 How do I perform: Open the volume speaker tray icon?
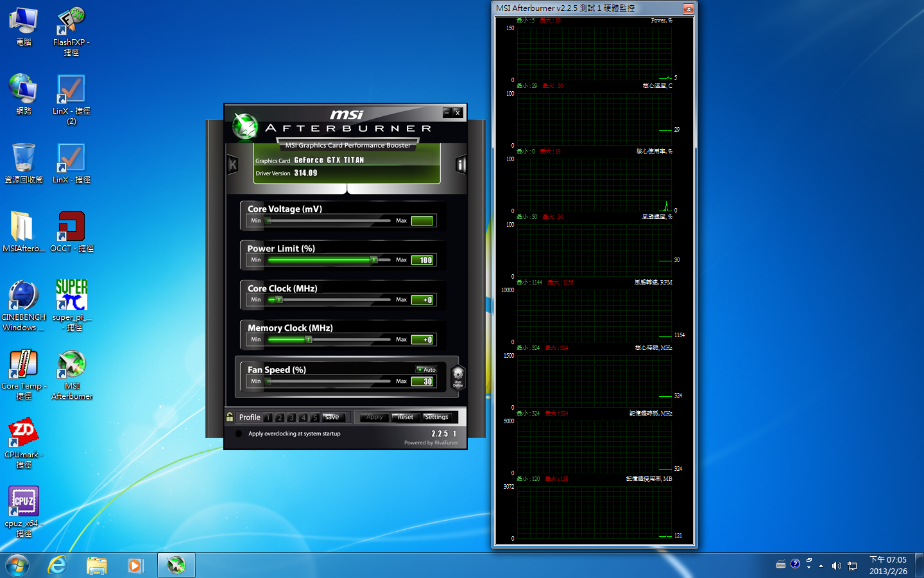pyautogui.click(x=836, y=566)
